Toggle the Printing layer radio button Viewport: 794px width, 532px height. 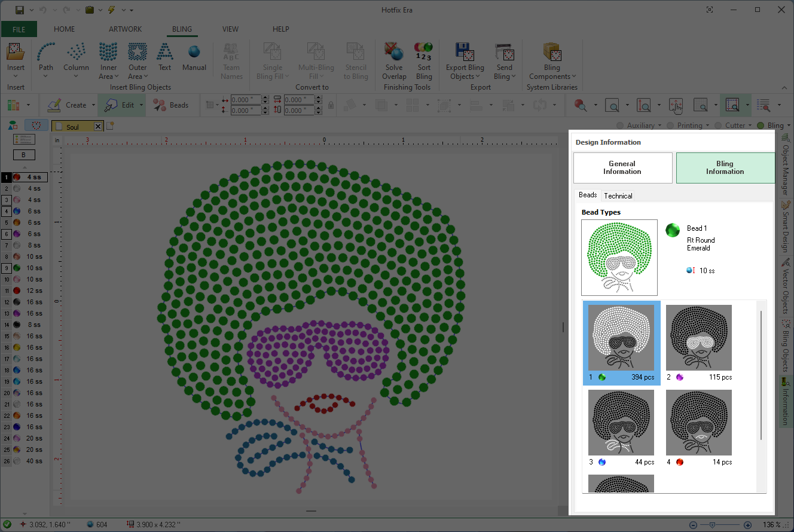coord(671,126)
